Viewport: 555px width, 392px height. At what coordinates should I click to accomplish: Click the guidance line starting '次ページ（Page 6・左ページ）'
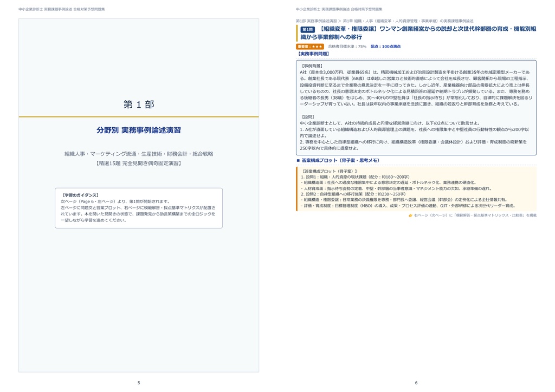[x=115, y=201]
